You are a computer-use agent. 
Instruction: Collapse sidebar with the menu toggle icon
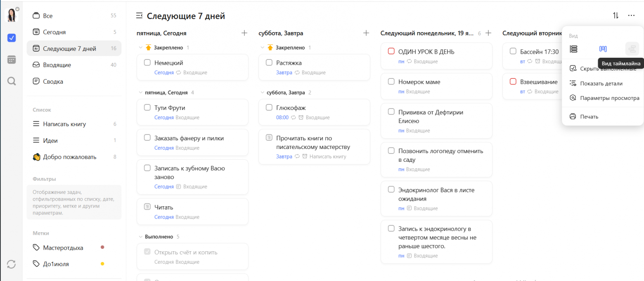click(140, 16)
